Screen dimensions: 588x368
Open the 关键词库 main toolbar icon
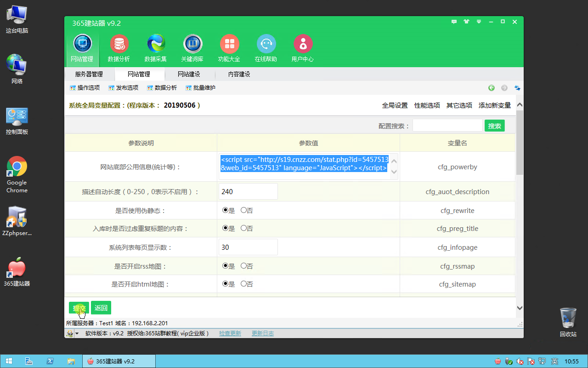click(192, 48)
